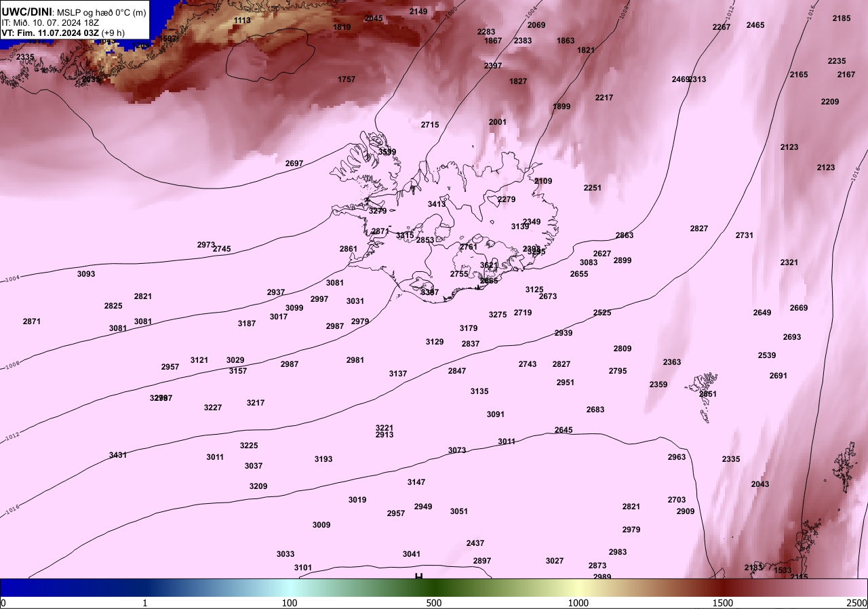
Task: Click the freezing level value 2437
Action: coord(475,543)
